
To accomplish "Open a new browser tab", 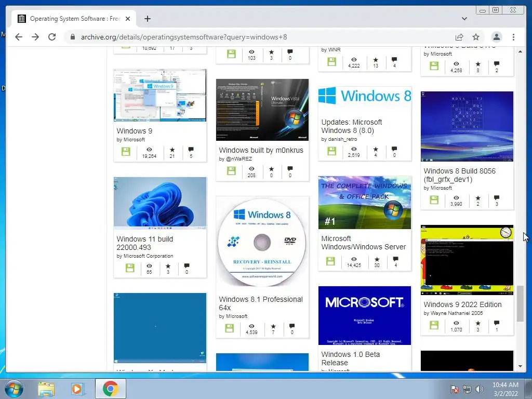I will [x=147, y=19].
